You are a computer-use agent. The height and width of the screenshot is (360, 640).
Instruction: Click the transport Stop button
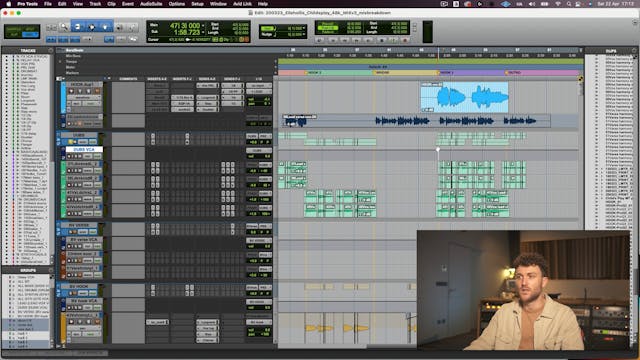tap(381, 40)
